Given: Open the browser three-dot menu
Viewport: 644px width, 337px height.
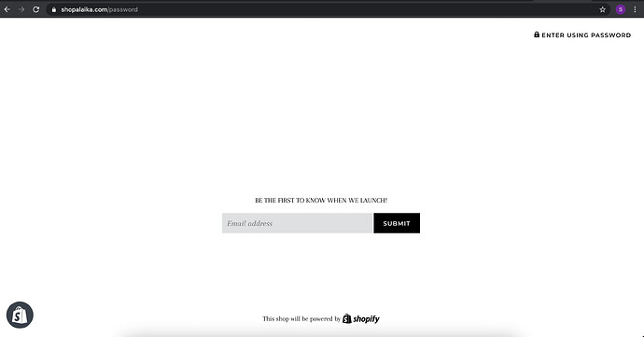Looking at the screenshot, I should (635, 9).
